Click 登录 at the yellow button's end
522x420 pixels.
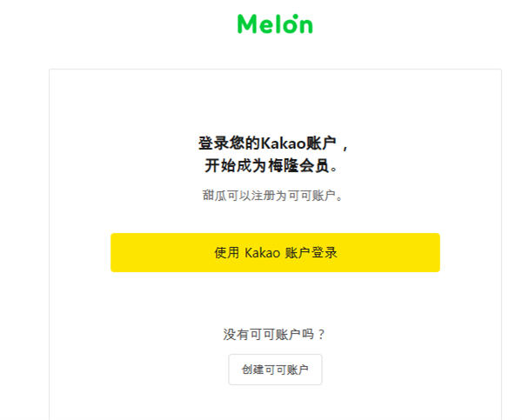point(325,253)
